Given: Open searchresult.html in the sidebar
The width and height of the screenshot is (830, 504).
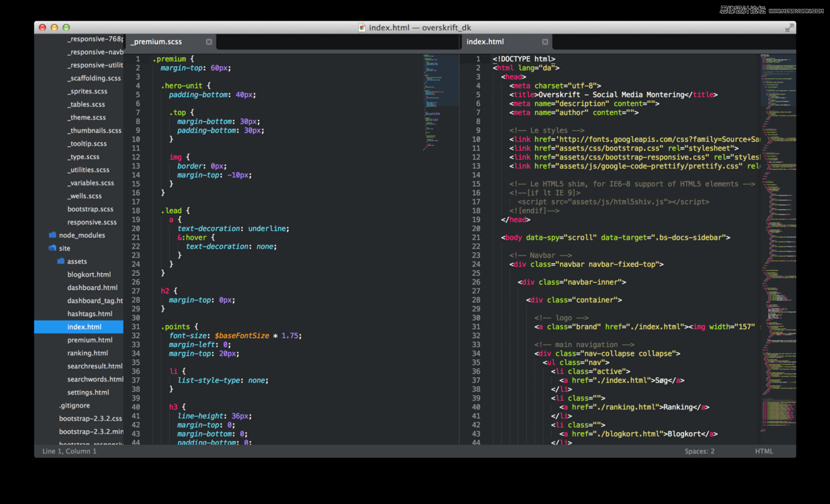Looking at the screenshot, I should tap(95, 366).
